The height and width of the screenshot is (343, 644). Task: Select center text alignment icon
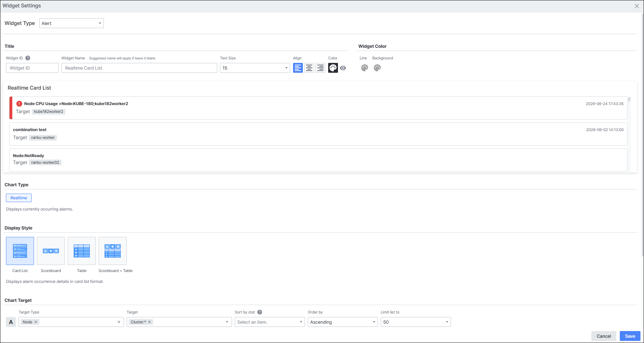click(309, 68)
